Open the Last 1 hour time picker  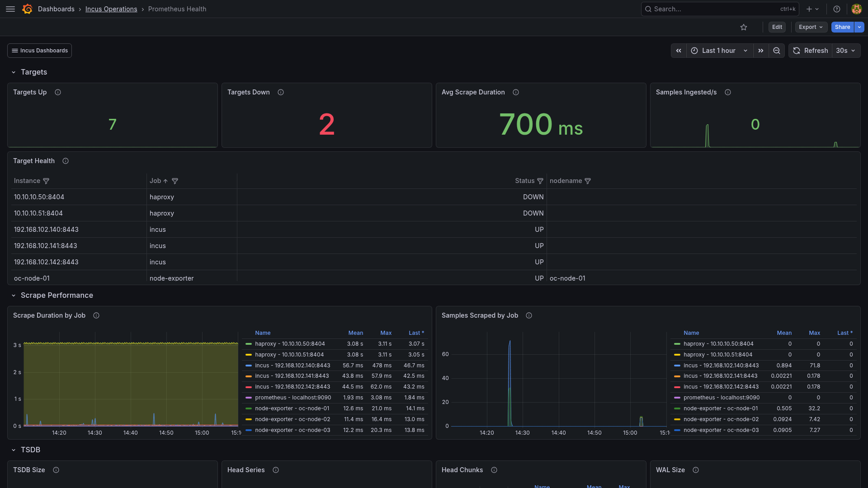(x=720, y=51)
